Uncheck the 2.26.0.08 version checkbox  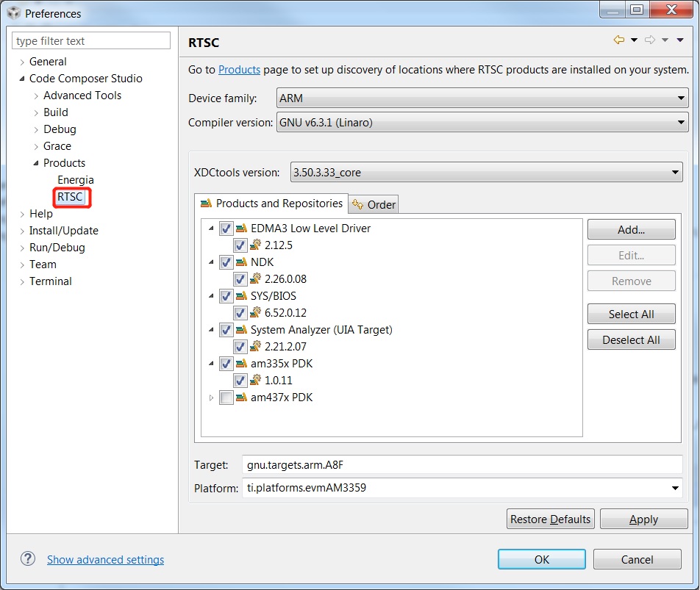click(x=240, y=279)
